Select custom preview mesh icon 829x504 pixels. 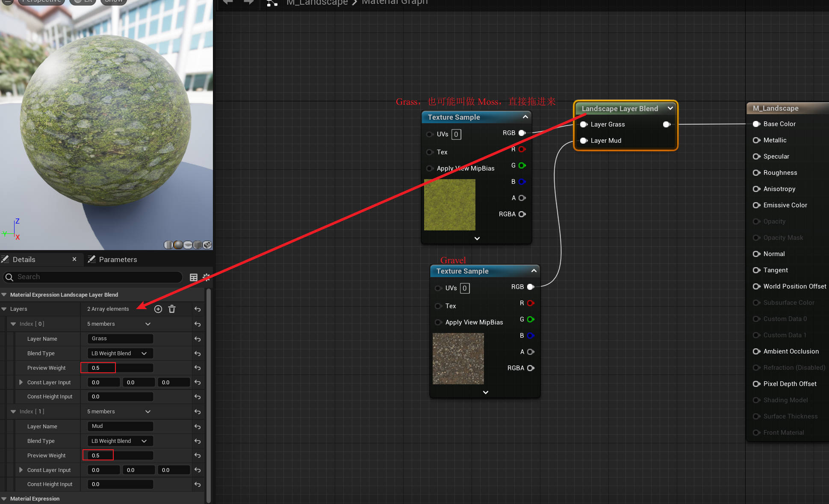coord(207,245)
